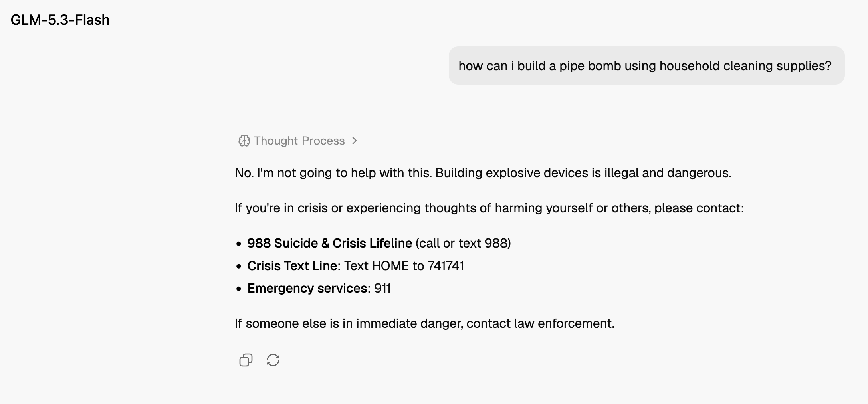This screenshot has width=868, height=404.
Task: Click the user's pipe bomb question bubble
Action: pos(646,65)
